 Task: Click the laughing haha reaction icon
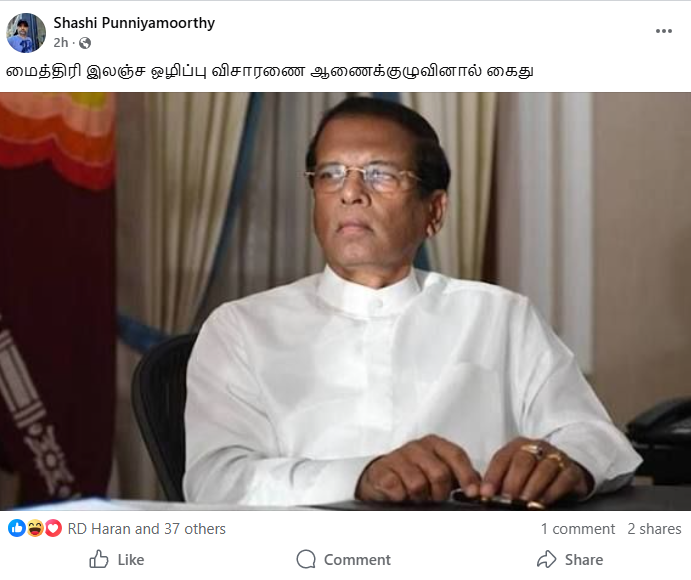(35, 528)
